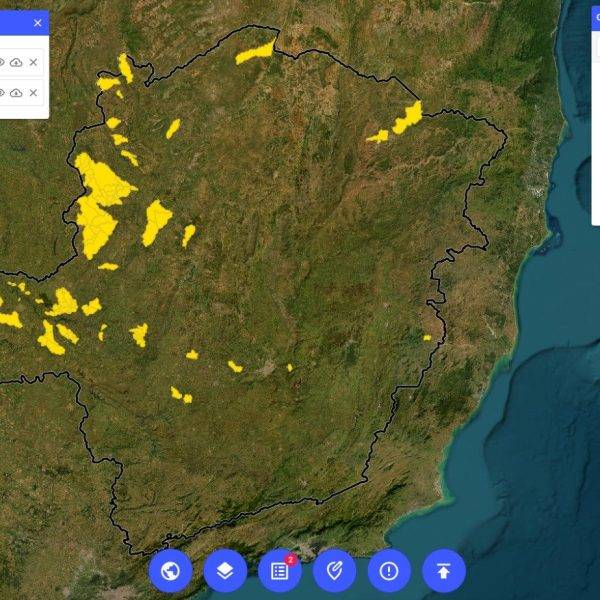
Task: Click the yellow polygon at northern border
Action: 255,52
